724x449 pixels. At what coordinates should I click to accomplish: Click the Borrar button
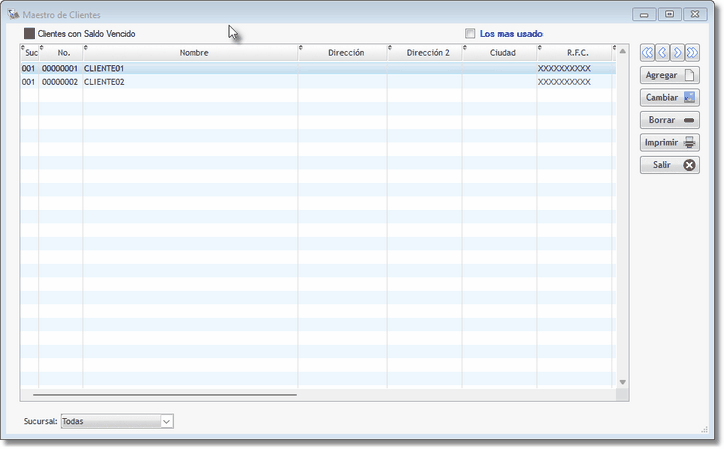coord(670,120)
